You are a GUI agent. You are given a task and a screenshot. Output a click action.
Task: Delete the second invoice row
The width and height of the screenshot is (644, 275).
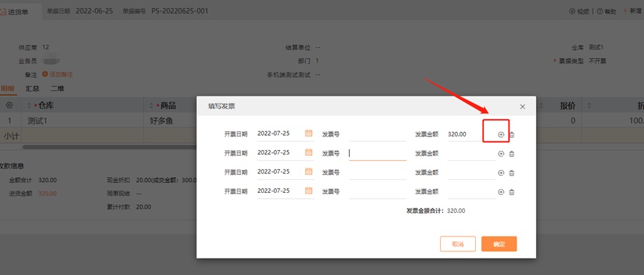tap(512, 154)
